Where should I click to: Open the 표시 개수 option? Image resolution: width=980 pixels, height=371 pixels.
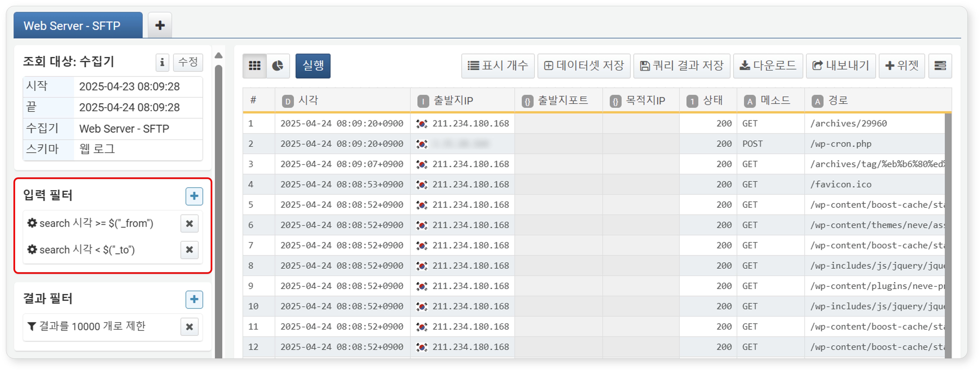coord(498,66)
